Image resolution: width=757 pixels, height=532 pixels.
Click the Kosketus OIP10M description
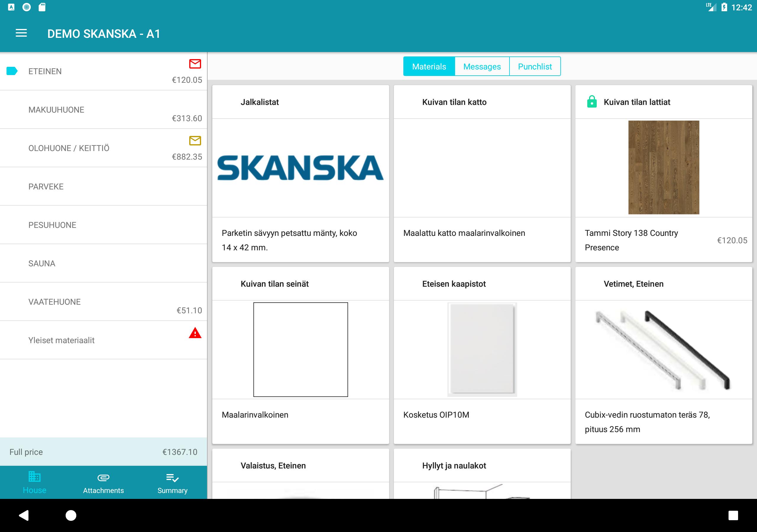pyautogui.click(x=436, y=415)
